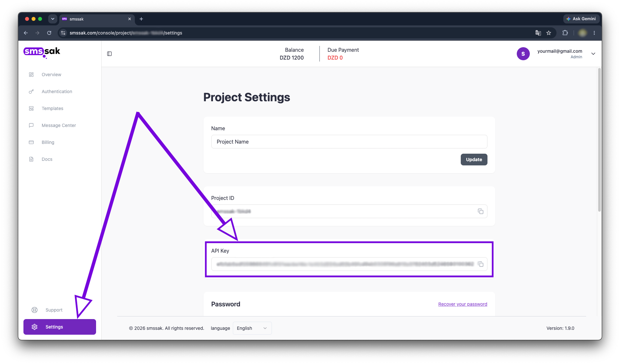
Task: Click the Settings gear icon
Action: [35, 327]
